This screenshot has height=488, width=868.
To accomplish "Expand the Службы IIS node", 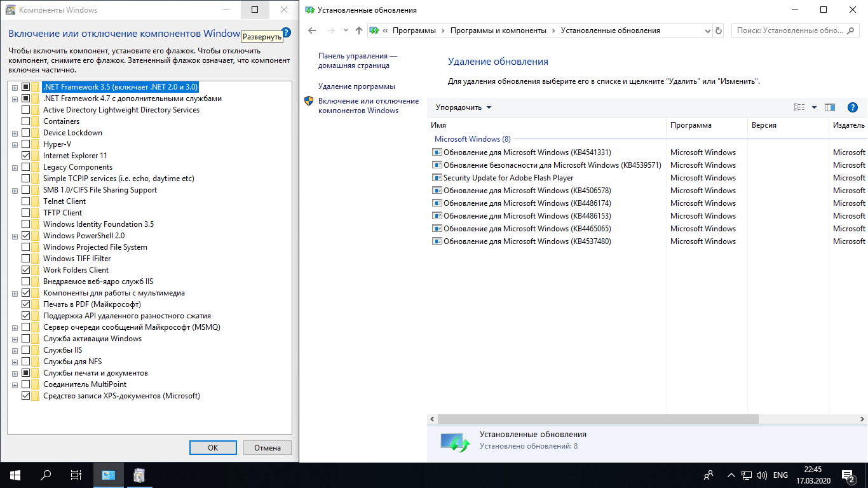I will (x=15, y=350).
